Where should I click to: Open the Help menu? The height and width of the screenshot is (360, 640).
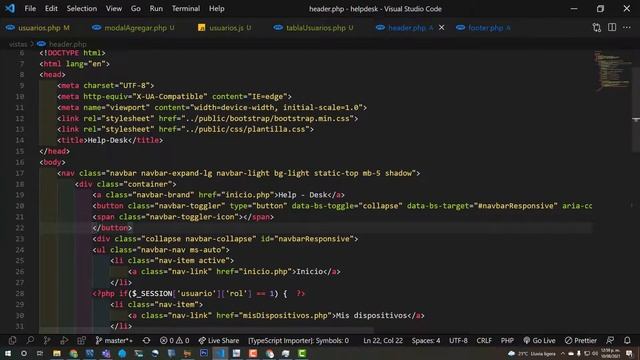[217, 9]
